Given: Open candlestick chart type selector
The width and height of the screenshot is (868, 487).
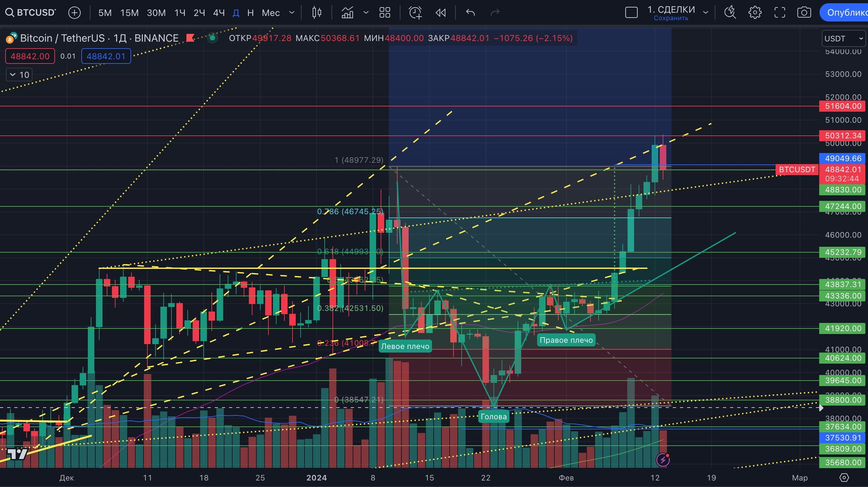Looking at the screenshot, I should click(x=317, y=13).
